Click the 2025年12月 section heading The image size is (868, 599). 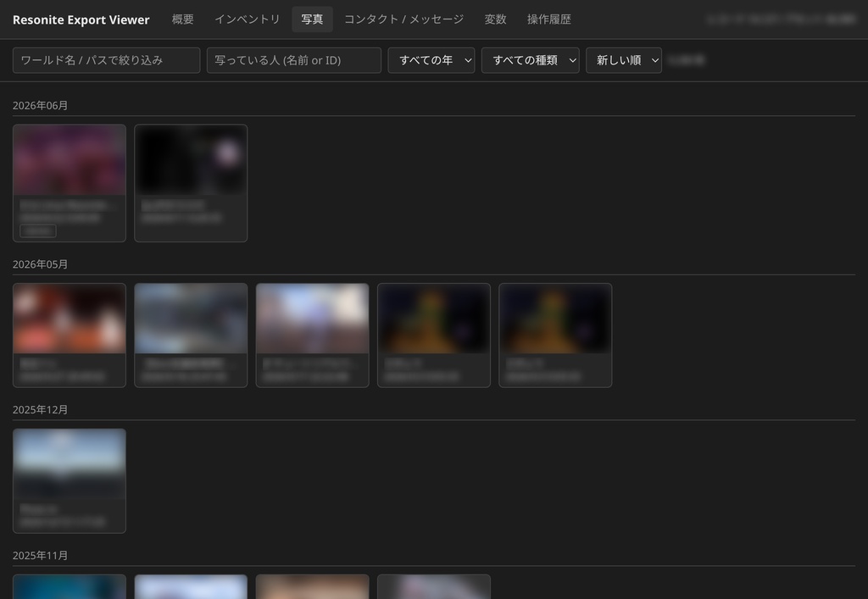(41, 410)
